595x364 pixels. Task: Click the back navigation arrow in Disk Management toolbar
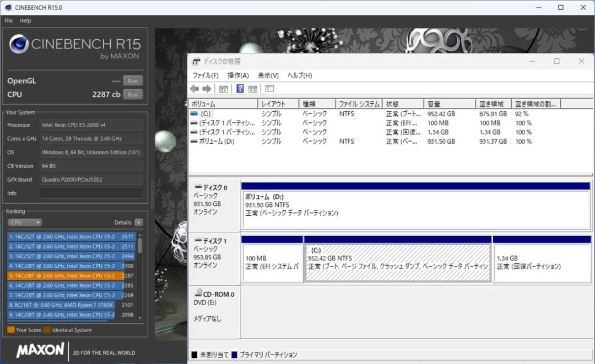pos(194,89)
